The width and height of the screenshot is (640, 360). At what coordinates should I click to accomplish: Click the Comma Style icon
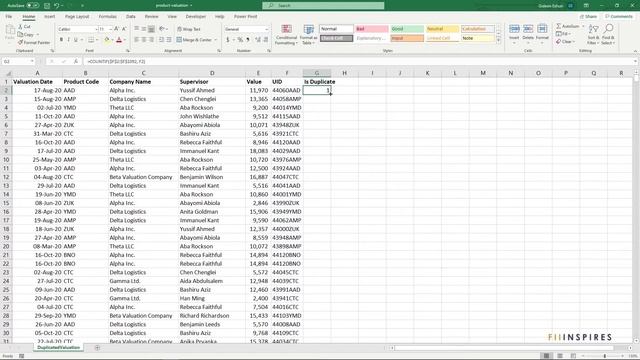pyautogui.click(x=248, y=40)
